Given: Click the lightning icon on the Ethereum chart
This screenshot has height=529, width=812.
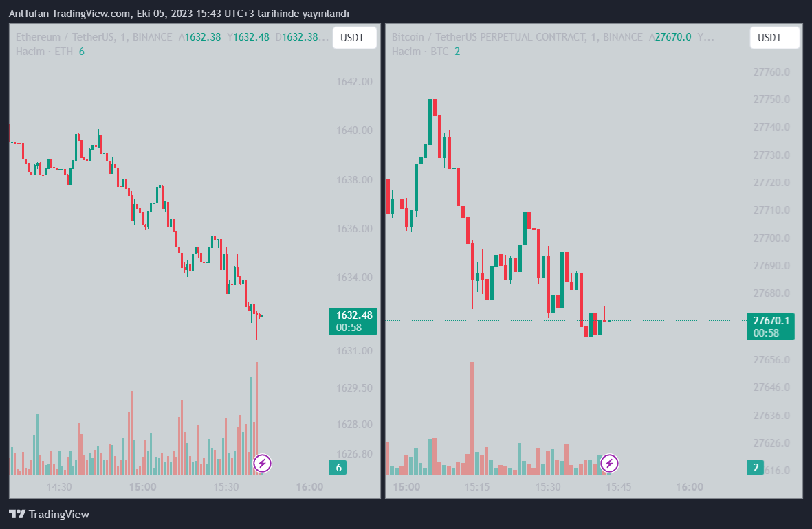Looking at the screenshot, I should tap(261, 464).
